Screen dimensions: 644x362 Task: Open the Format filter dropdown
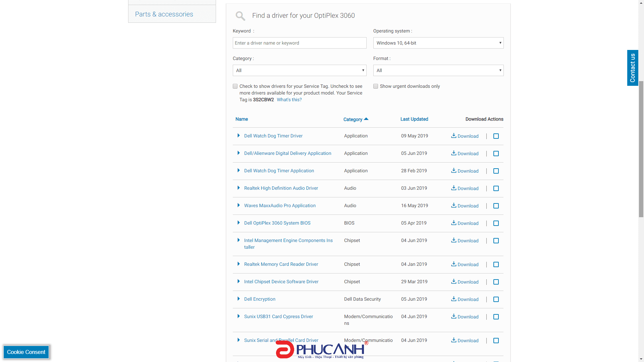tap(438, 70)
